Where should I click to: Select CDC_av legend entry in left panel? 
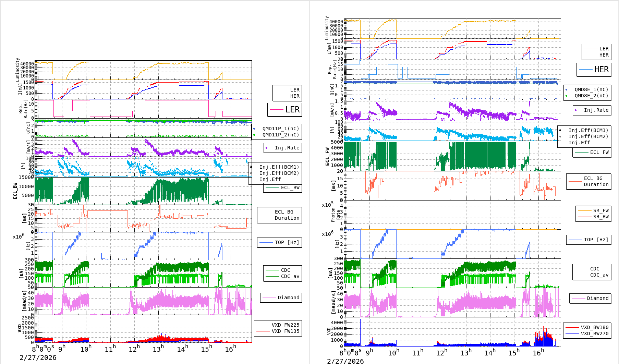point(290,276)
